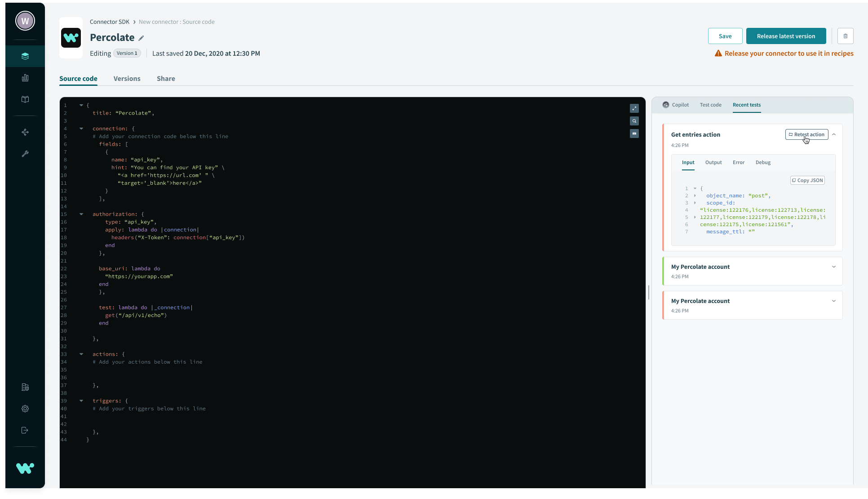This screenshot has height=499, width=868.
Task: Copy JSON of the test input
Action: click(807, 180)
